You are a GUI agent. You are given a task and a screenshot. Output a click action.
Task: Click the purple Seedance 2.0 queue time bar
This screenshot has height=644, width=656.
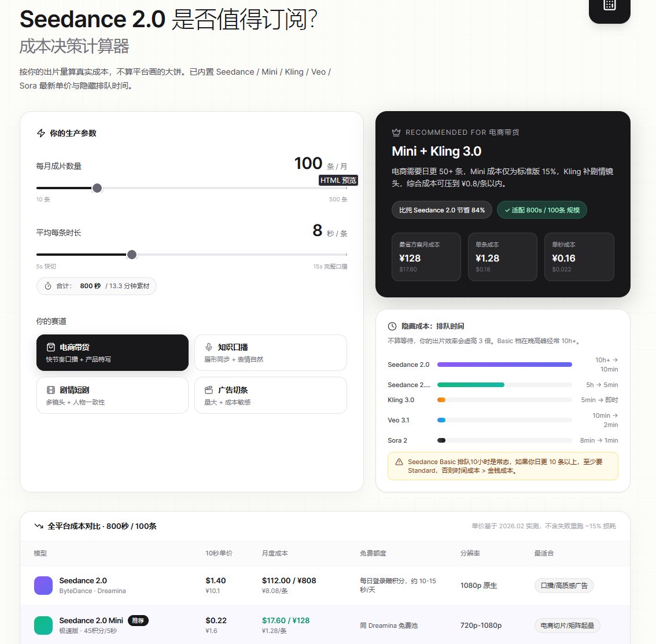504,365
